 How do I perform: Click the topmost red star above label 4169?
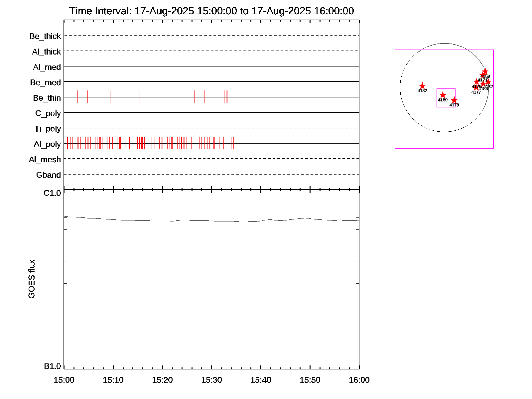click(485, 71)
